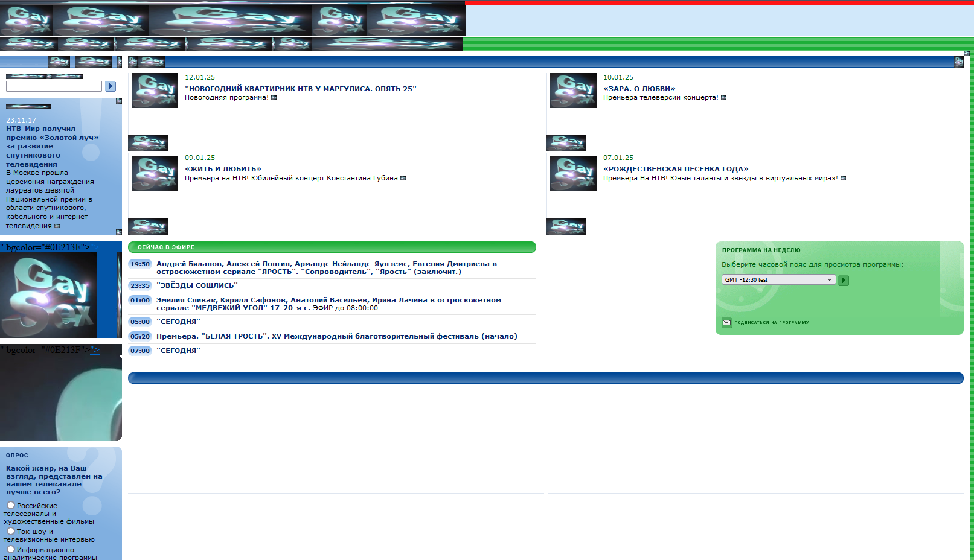Click envelope icon for program subscription
This screenshot has height=560, width=974.
coord(727,323)
